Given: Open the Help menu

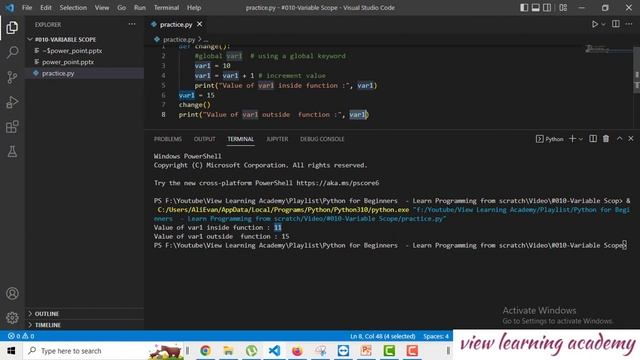Looking at the screenshot, I should pos(194,8).
